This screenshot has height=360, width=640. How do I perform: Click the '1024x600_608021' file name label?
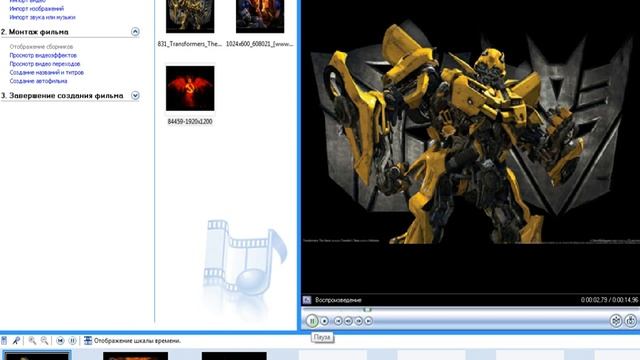(x=260, y=44)
